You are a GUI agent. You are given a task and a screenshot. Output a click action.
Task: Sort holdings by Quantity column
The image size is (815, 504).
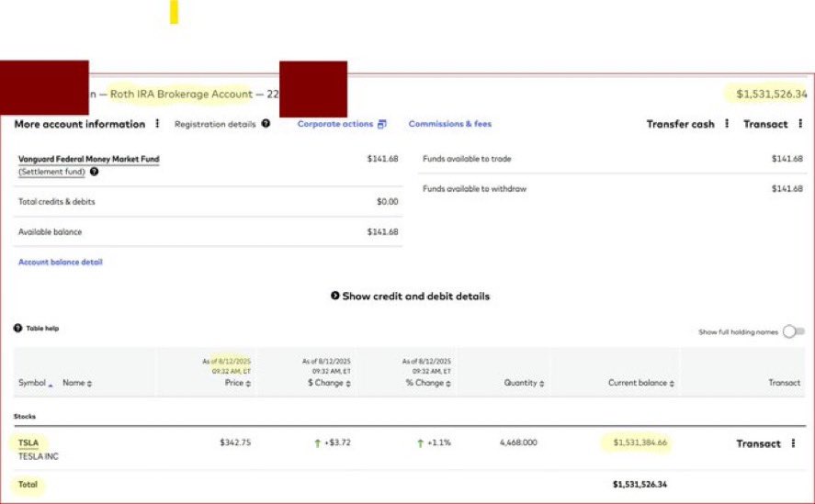(x=523, y=383)
